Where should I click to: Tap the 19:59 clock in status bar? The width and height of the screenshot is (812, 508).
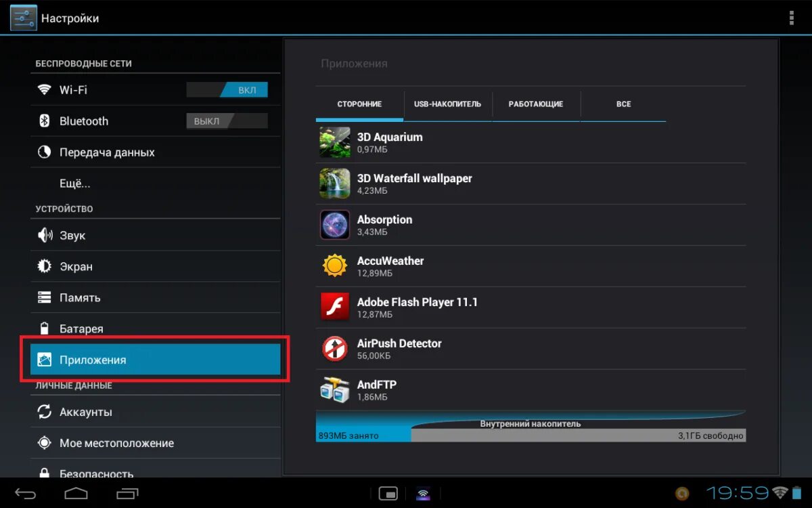tap(738, 492)
